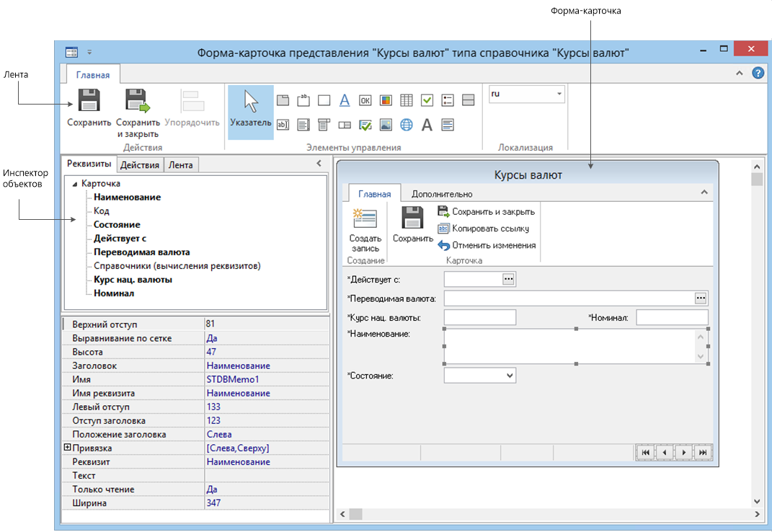This screenshot has height=532, width=772.
Task: Collapse the object inspector panel arrow
Action: (x=319, y=164)
